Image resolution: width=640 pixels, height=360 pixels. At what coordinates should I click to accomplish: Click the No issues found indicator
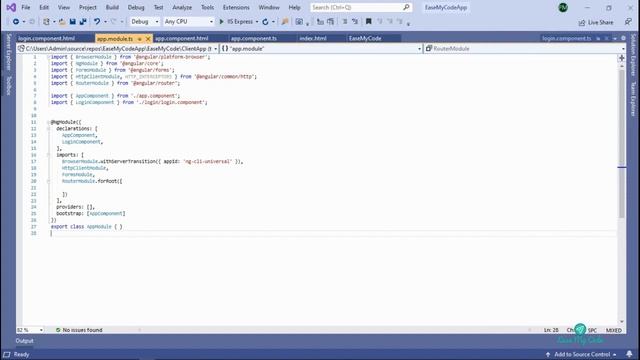pyautogui.click(x=79, y=330)
